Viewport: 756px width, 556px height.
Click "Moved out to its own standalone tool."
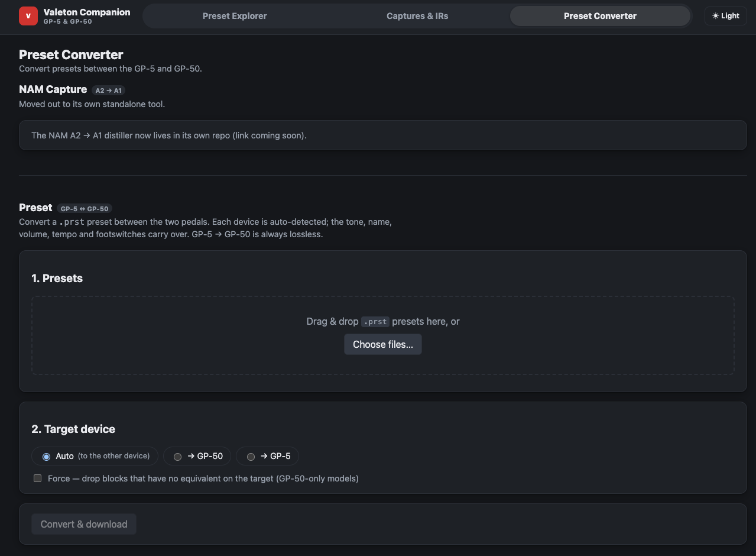click(92, 104)
